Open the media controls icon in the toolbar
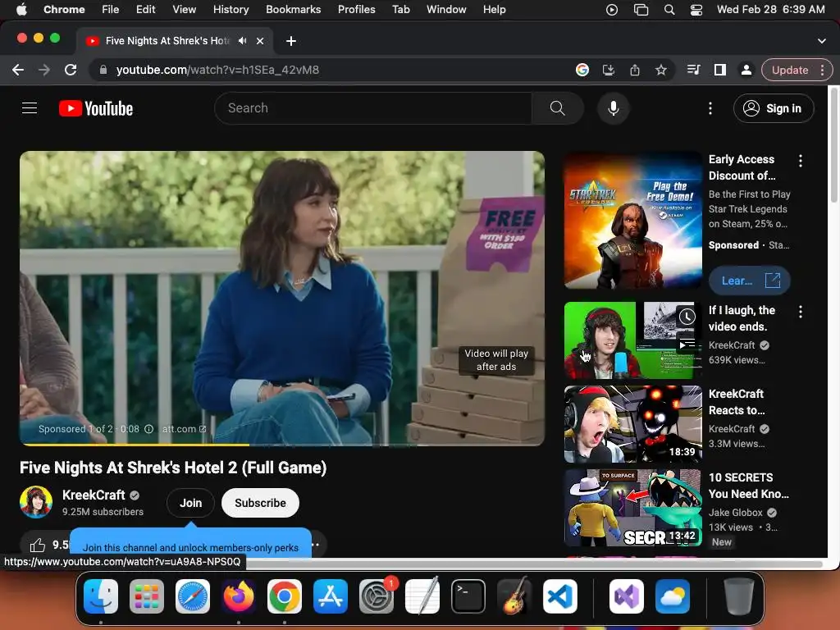Image resolution: width=840 pixels, height=630 pixels. point(694,70)
